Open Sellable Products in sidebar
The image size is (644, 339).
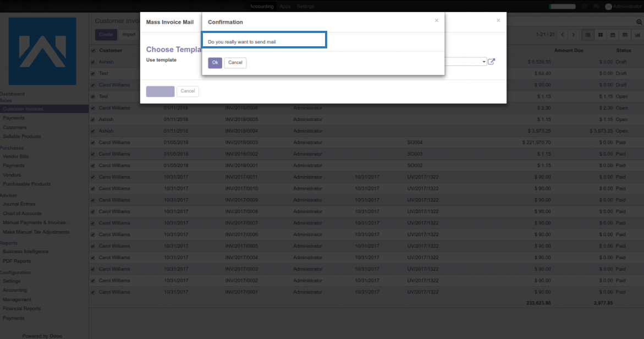click(x=22, y=136)
